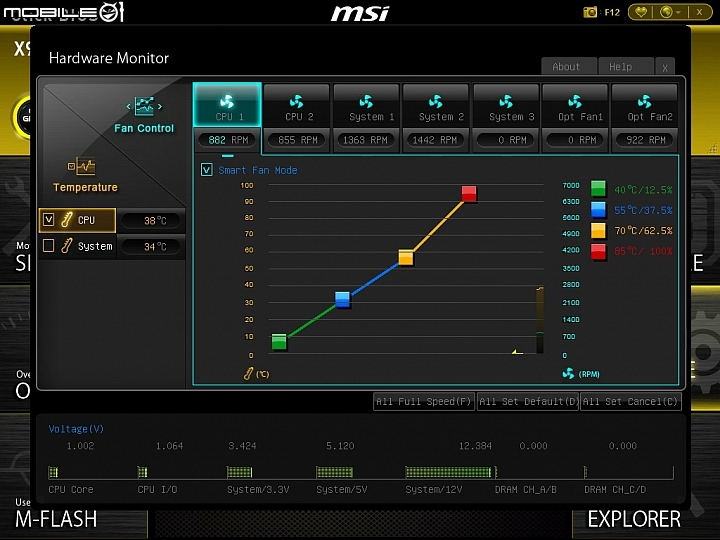The image size is (720, 540).
Task: Click the fan icon on CPU 2 tab
Action: pos(297,101)
